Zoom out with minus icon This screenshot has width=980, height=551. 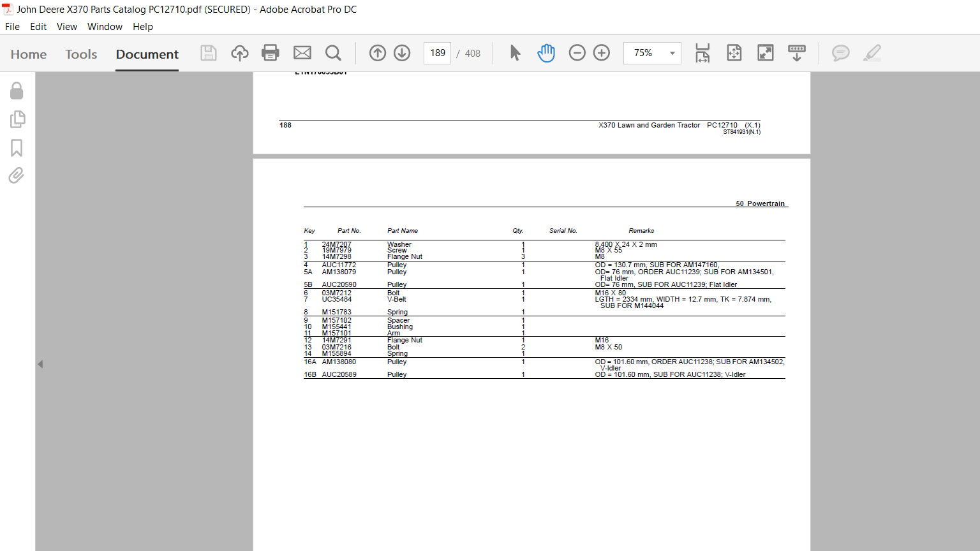click(x=577, y=53)
